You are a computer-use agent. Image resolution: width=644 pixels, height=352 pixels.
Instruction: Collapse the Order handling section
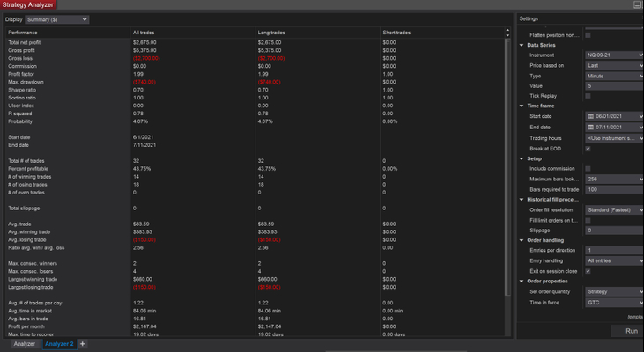pos(522,240)
